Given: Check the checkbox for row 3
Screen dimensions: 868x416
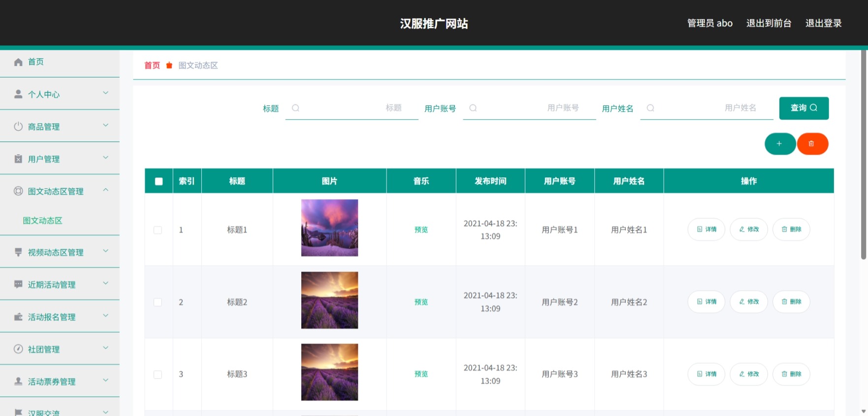Looking at the screenshot, I should [158, 375].
